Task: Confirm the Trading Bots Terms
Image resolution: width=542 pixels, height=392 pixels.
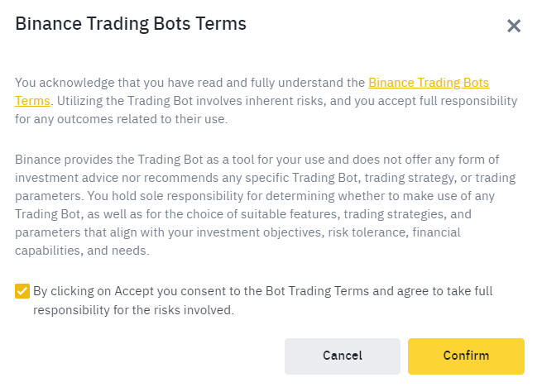Action: [x=466, y=356]
